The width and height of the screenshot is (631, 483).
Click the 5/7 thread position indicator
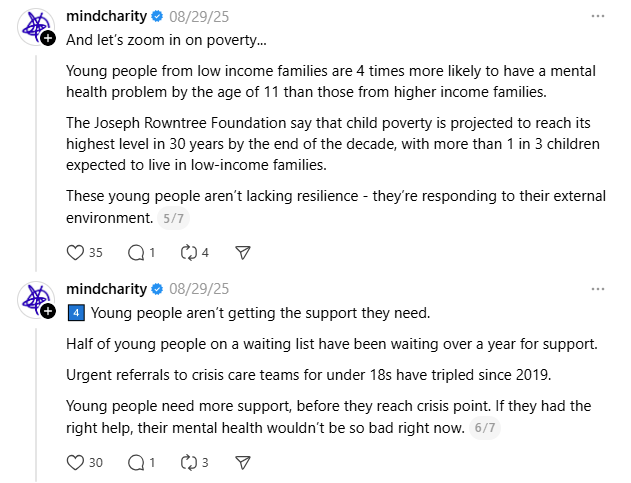click(x=174, y=218)
